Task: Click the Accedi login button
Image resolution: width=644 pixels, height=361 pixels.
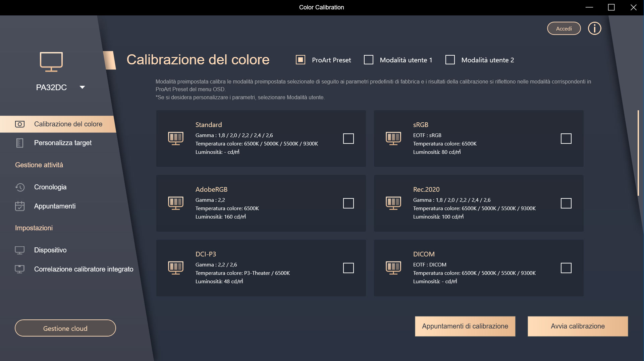Action: click(564, 28)
